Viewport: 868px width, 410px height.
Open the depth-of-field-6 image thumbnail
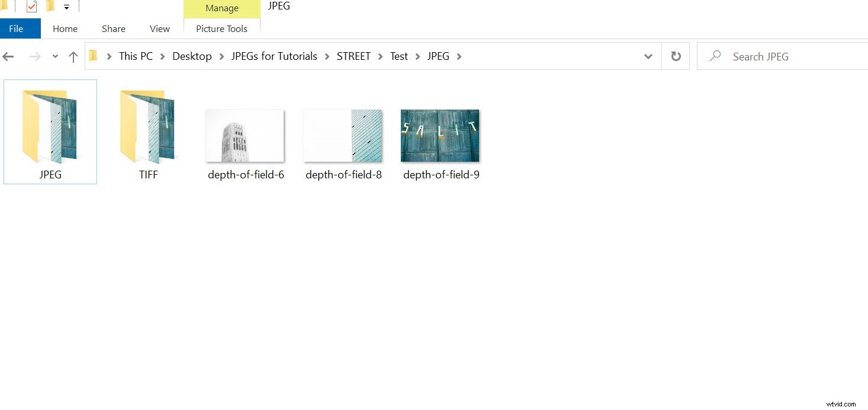[245, 135]
